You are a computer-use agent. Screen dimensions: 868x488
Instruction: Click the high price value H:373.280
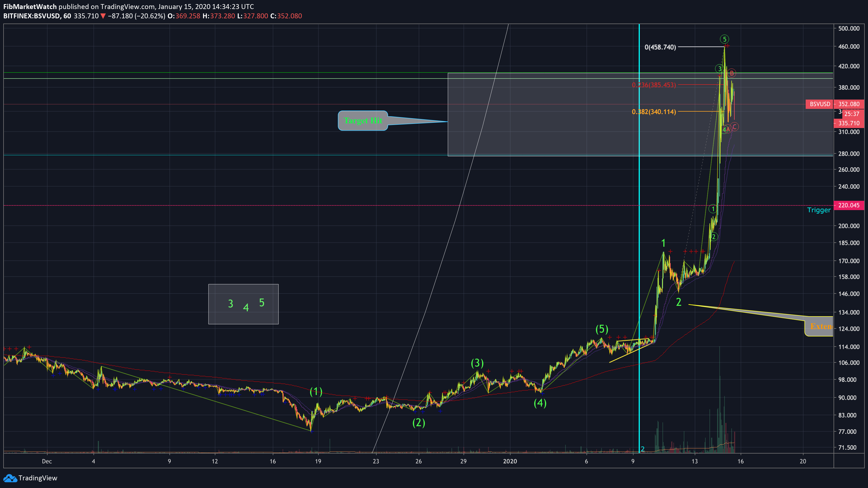click(219, 16)
